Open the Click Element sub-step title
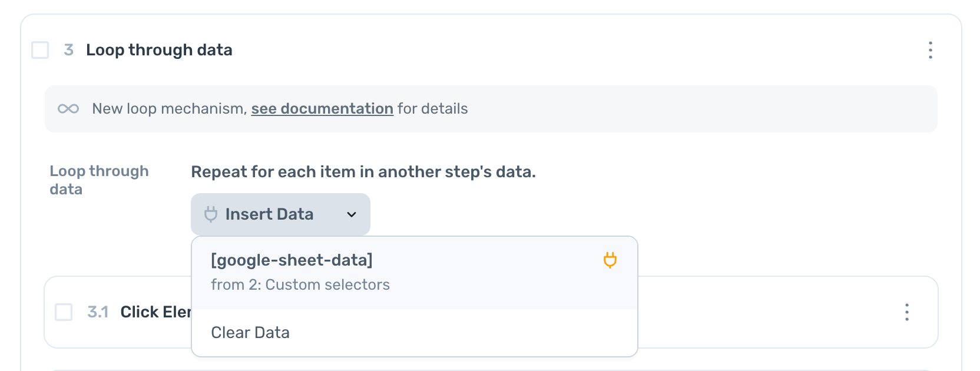The image size is (980, 371). tap(155, 312)
